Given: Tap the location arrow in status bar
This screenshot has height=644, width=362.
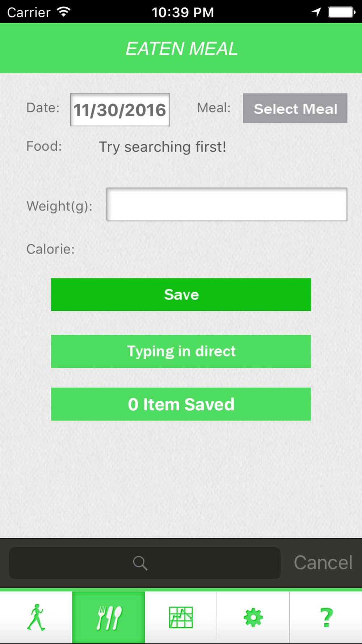Looking at the screenshot, I should tap(316, 12).
